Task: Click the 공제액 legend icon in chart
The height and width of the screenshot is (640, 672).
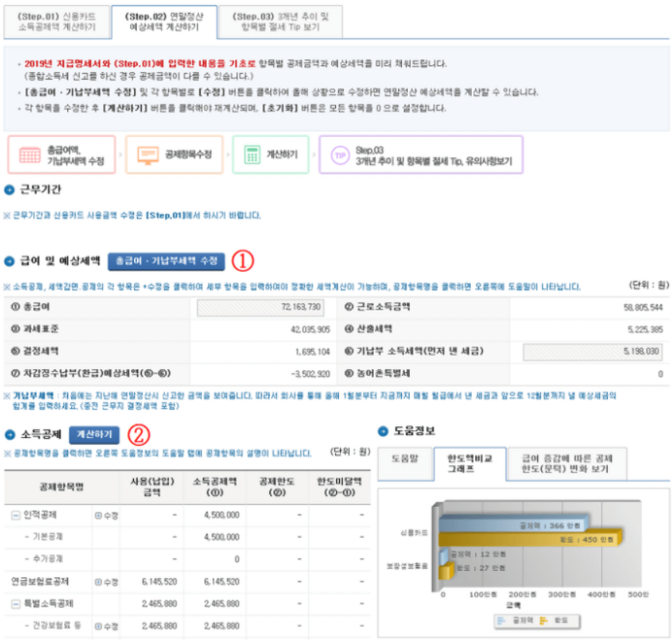Action: point(501,621)
